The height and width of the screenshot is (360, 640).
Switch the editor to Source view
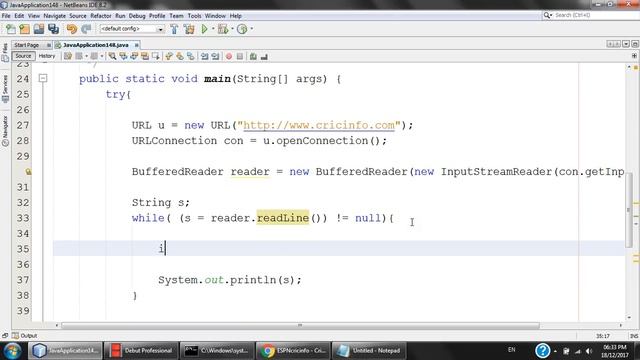pos(23,56)
